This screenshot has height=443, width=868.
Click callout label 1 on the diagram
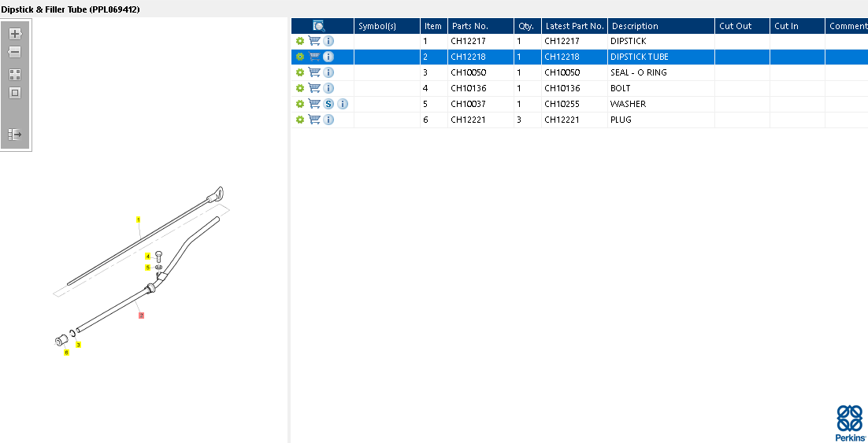tap(139, 220)
